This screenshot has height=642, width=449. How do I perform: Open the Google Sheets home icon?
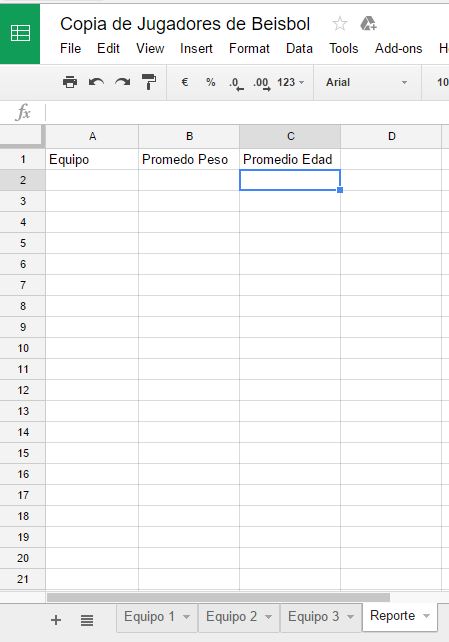pos(20,33)
